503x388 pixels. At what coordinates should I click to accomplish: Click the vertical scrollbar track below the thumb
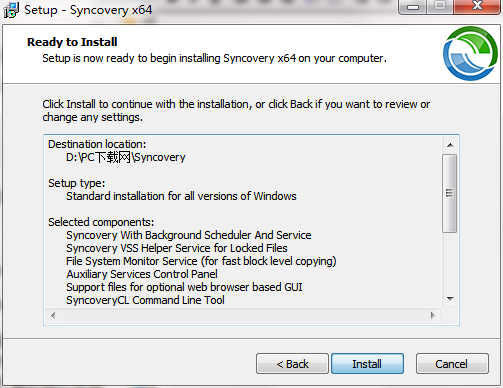(x=450, y=262)
